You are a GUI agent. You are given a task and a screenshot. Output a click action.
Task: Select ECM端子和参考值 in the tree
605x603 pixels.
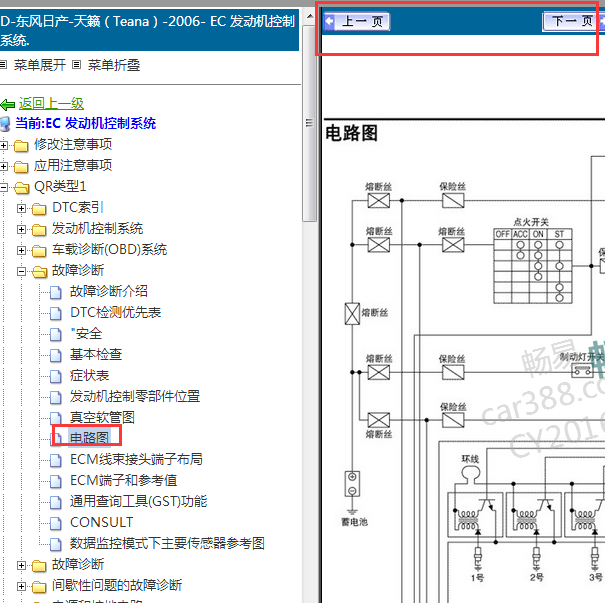123,480
